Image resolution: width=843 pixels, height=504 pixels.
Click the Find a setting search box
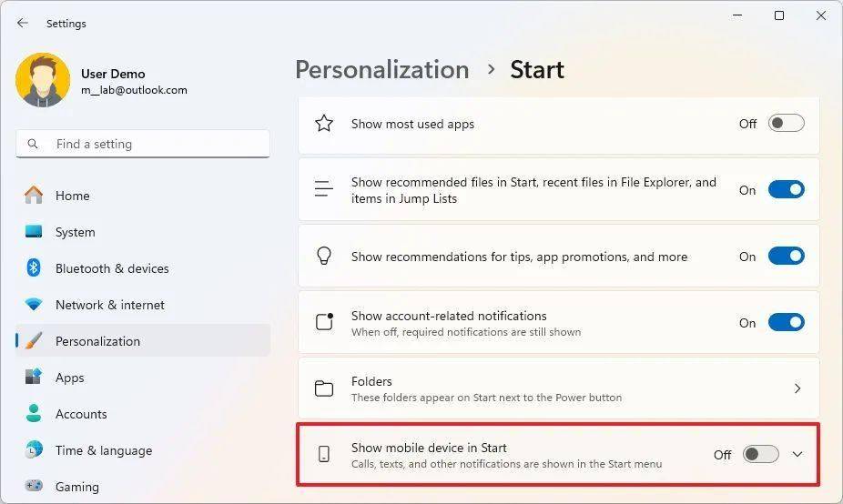tap(143, 144)
